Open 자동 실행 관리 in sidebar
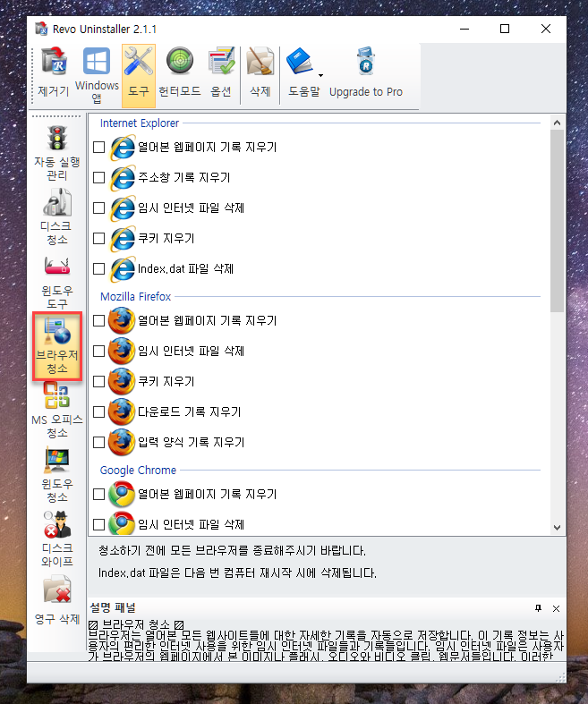This screenshot has height=704, width=588. pyautogui.click(x=57, y=153)
